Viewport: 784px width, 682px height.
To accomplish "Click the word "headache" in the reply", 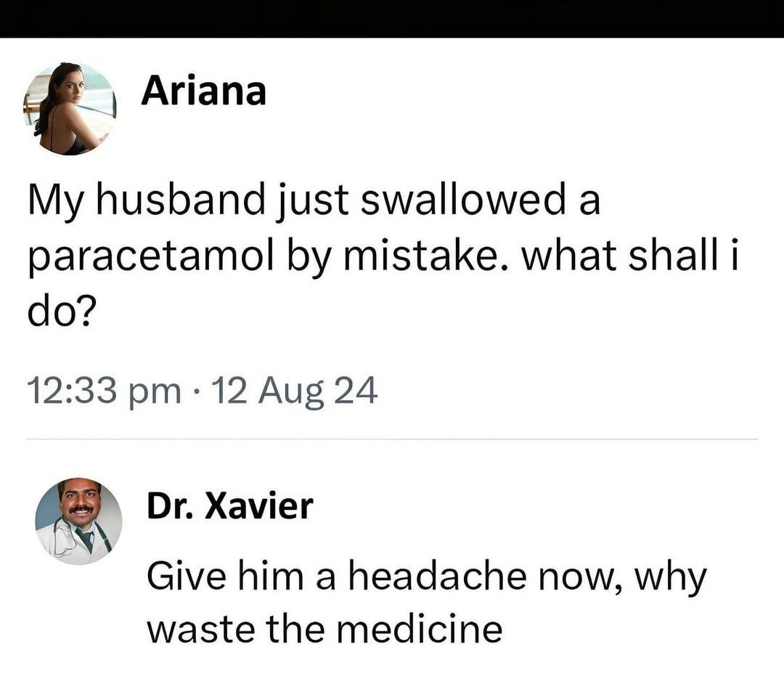I will [434, 577].
